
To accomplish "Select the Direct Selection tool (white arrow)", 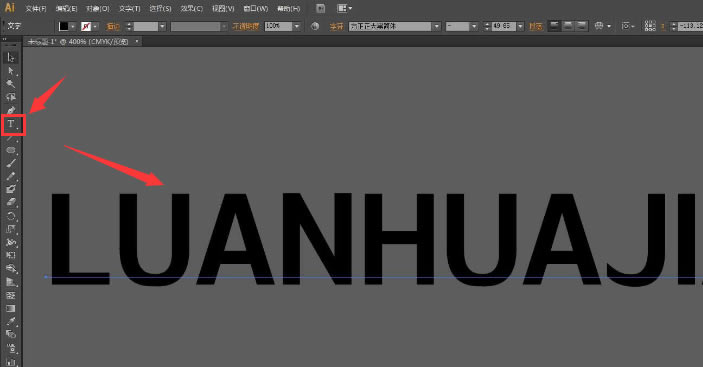I will point(11,71).
